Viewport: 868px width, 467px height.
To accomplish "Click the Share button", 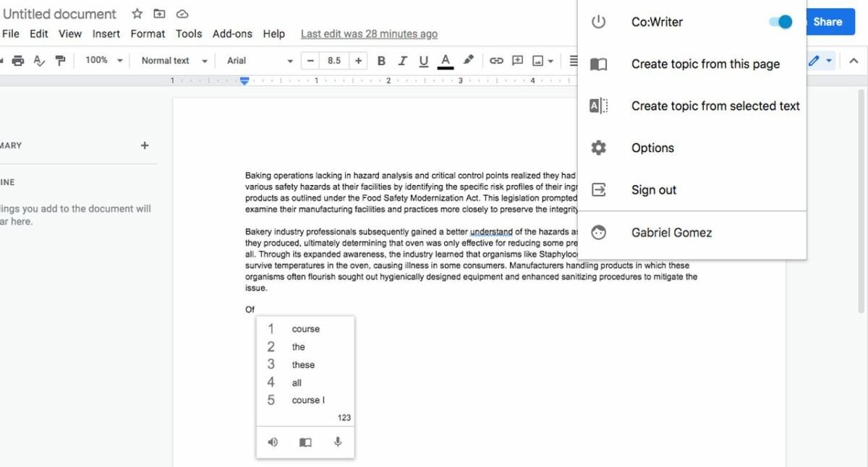I will 830,22.
